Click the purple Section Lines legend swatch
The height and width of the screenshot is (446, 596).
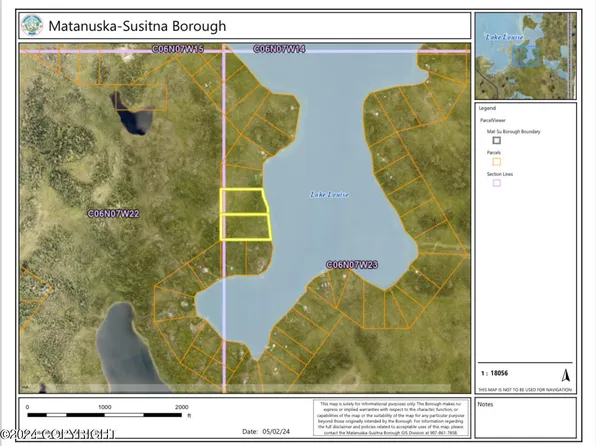pos(496,183)
